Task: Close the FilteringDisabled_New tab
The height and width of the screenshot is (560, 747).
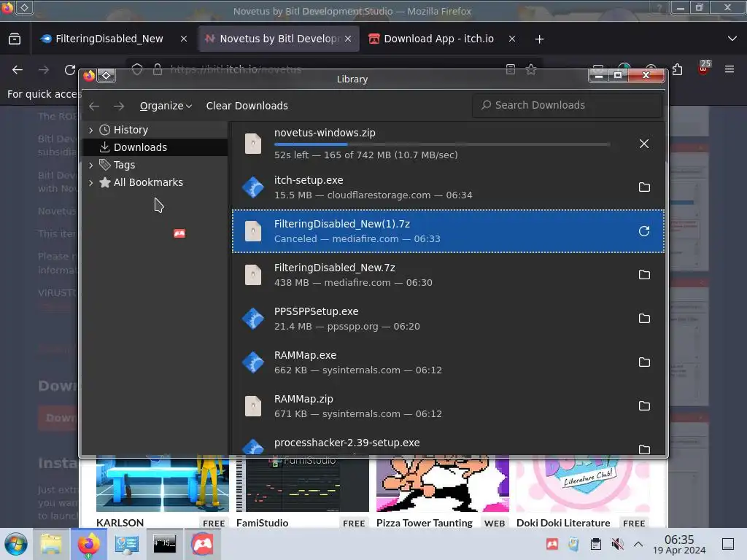Action: [183, 39]
